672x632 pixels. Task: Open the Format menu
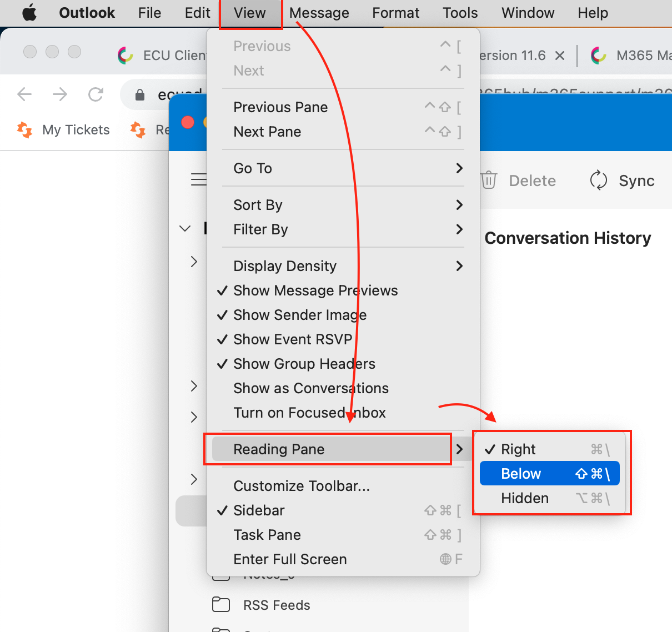(396, 13)
